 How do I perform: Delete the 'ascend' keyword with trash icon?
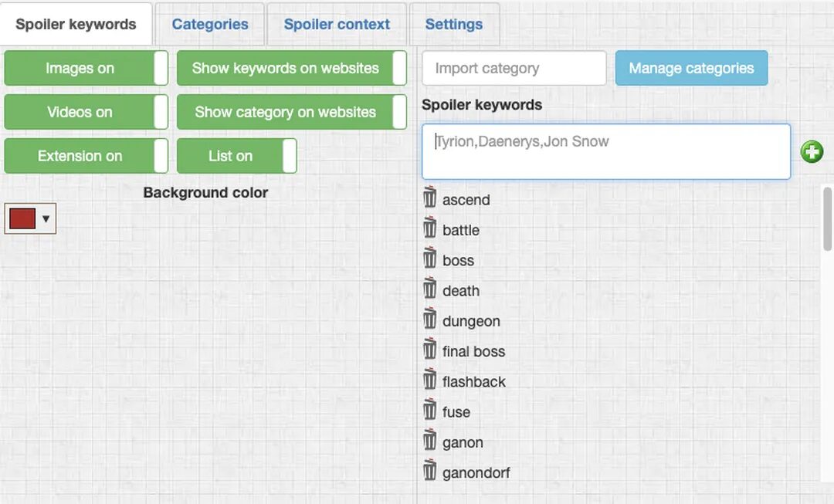[430, 198]
